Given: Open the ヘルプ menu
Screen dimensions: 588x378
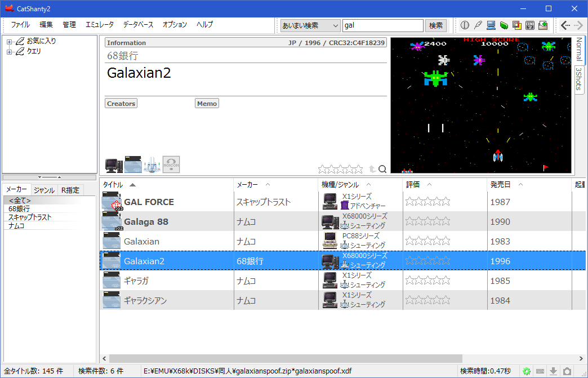Looking at the screenshot, I should pos(204,25).
